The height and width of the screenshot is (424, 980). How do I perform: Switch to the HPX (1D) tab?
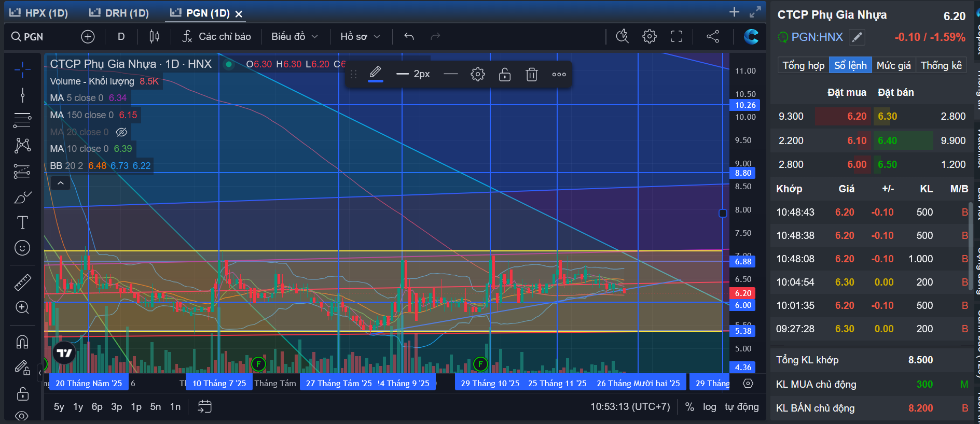point(39,13)
